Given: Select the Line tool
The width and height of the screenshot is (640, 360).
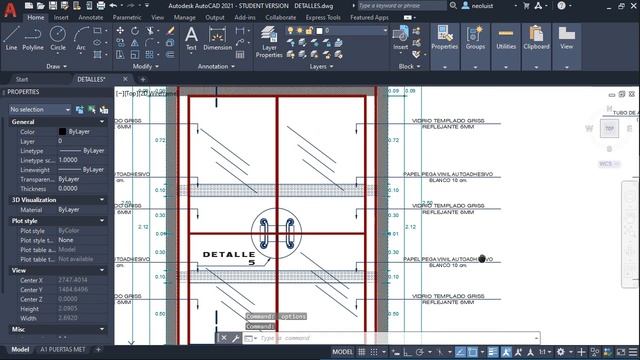Looking at the screenshot, I should 11,38.
